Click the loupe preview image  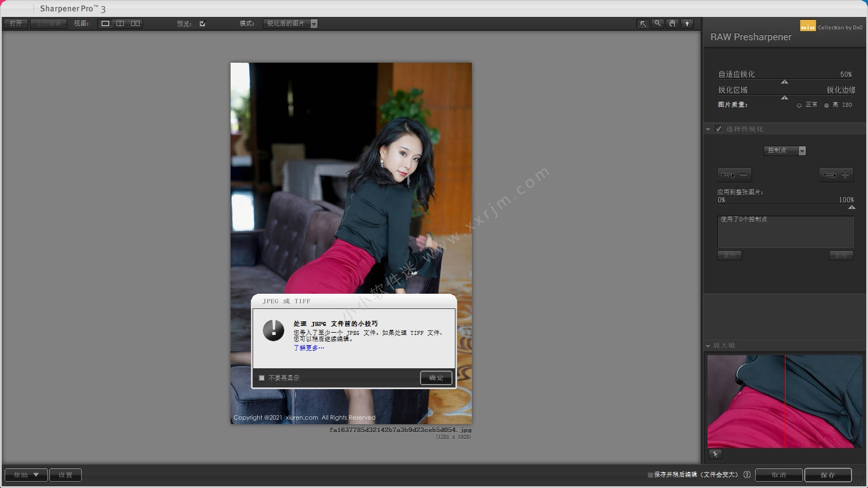click(785, 402)
